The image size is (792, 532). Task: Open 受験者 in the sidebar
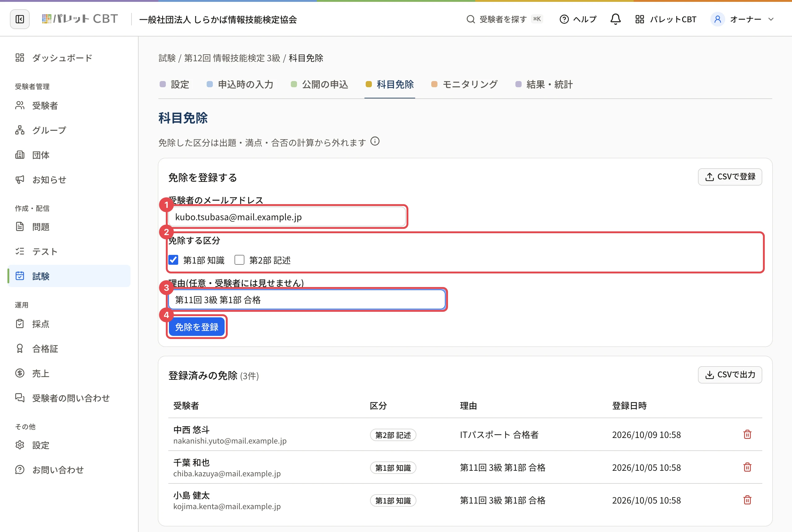[x=69, y=105]
